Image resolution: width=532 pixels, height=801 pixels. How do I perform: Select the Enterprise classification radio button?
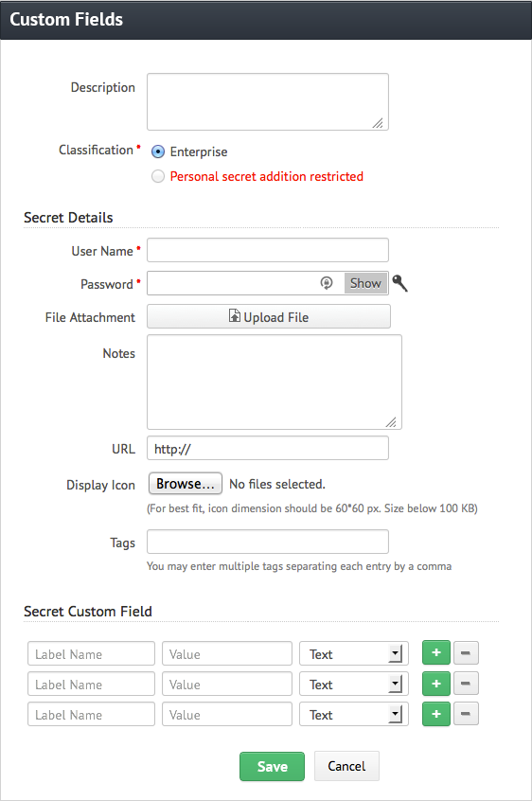pyautogui.click(x=158, y=151)
